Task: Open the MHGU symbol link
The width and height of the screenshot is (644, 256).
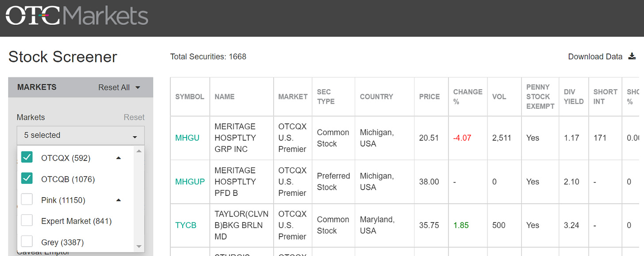Action: tap(187, 138)
